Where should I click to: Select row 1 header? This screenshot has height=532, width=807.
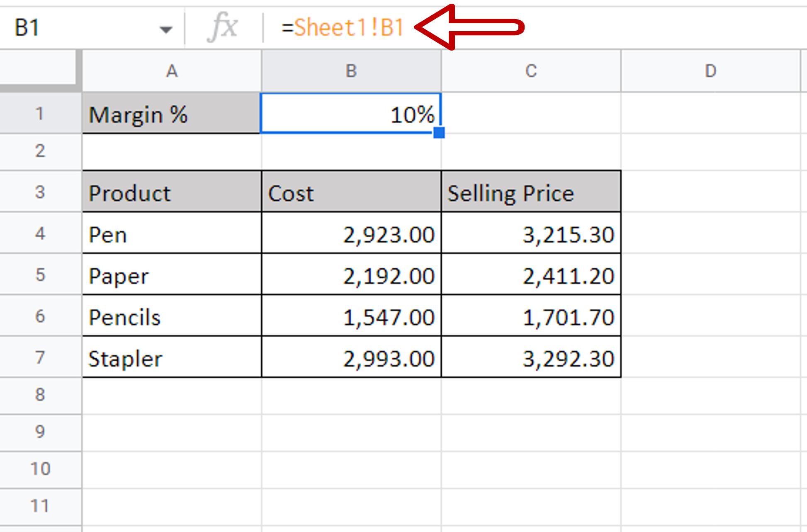click(x=40, y=113)
